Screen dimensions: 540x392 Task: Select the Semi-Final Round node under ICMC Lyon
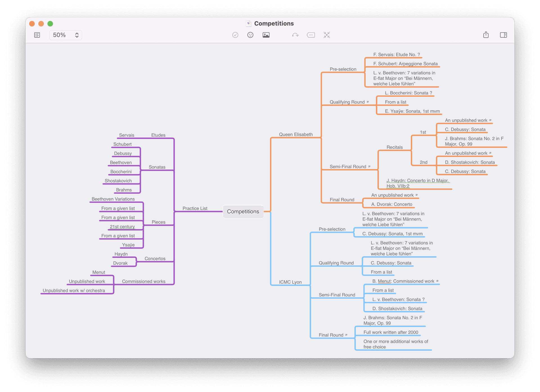tap(337, 294)
